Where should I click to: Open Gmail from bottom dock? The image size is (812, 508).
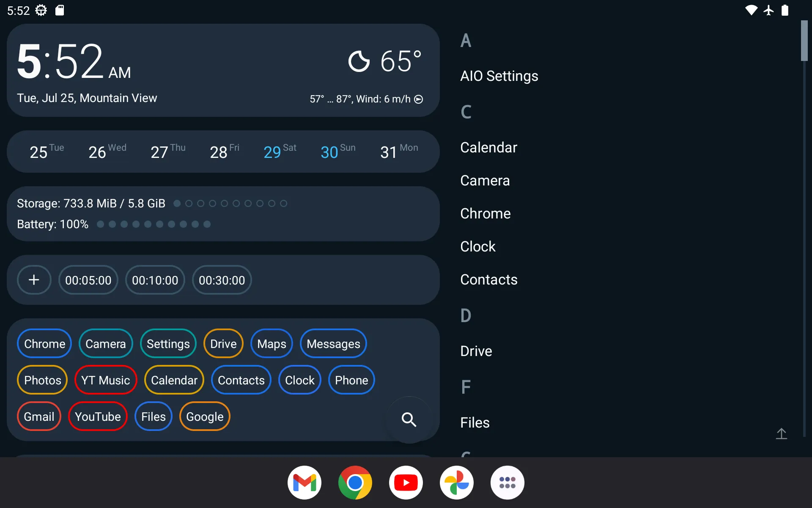[x=304, y=482]
